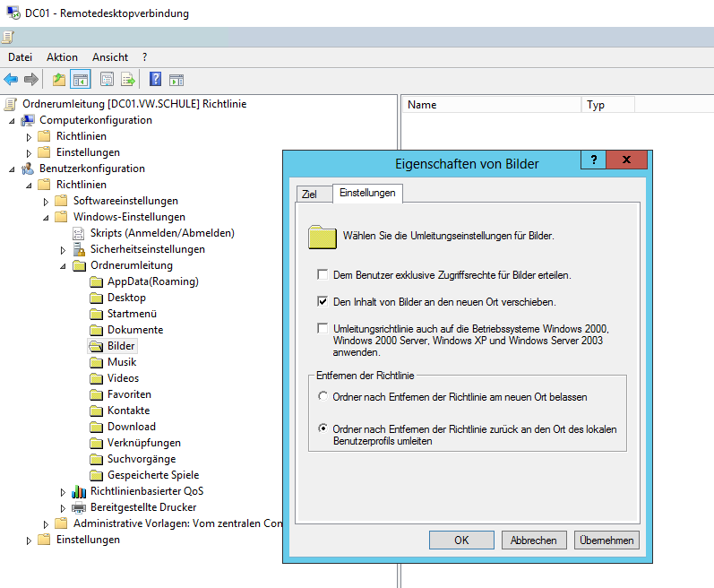Expand the Softwareeinstellungen tree node
Viewport: 714px width, 588px height.
(47, 201)
